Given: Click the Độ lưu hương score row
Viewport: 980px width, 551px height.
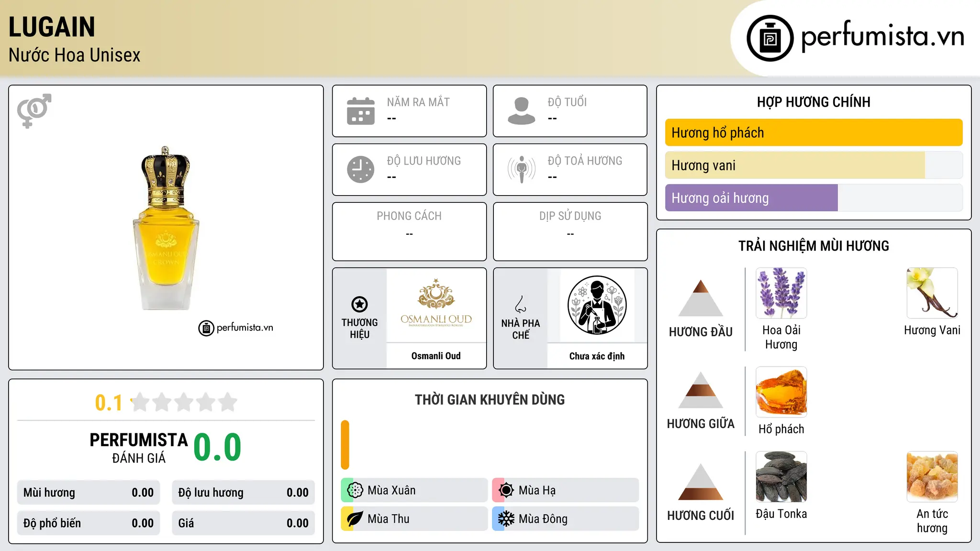Looking at the screenshot, I should [244, 493].
